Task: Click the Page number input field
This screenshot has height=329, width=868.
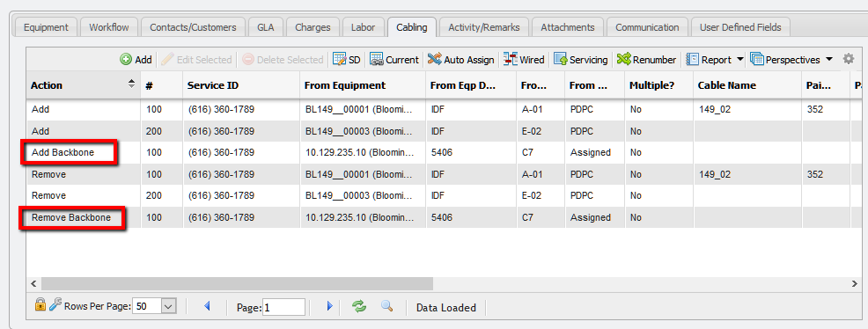Action: pyautogui.click(x=284, y=307)
